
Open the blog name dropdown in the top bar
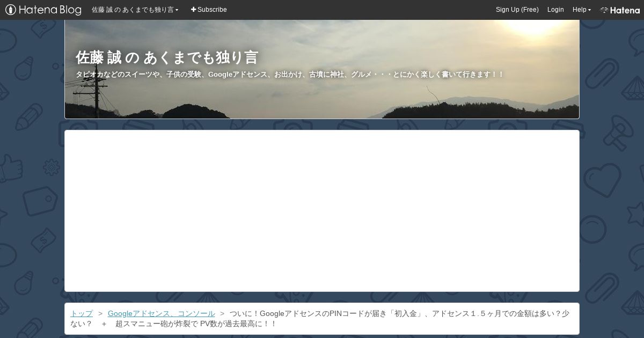click(135, 10)
